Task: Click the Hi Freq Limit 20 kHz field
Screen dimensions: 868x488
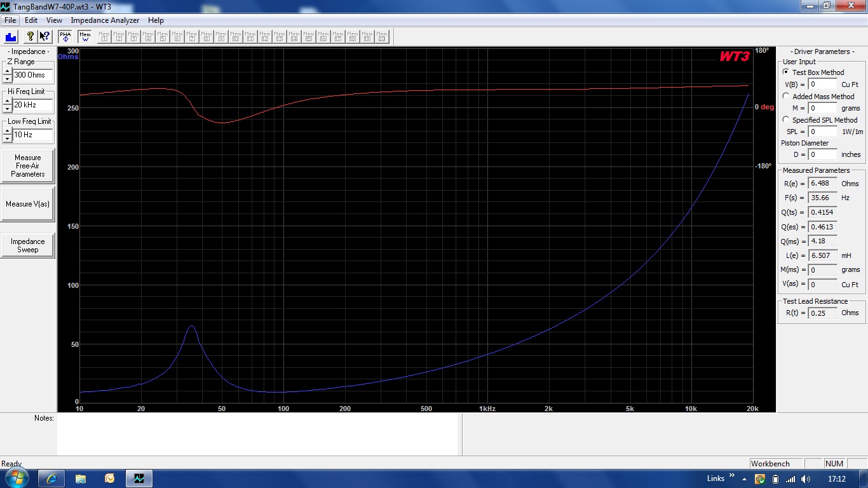Action: (x=33, y=105)
